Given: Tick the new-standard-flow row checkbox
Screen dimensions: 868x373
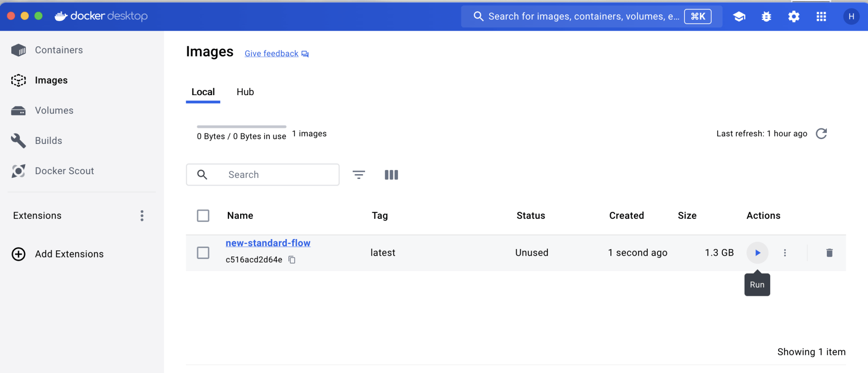Looking at the screenshot, I should [203, 253].
